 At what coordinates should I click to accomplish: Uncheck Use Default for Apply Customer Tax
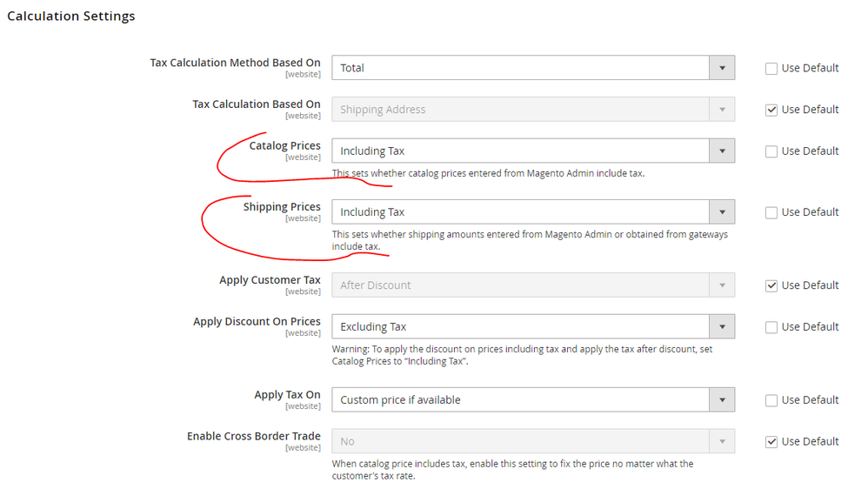[x=771, y=286]
